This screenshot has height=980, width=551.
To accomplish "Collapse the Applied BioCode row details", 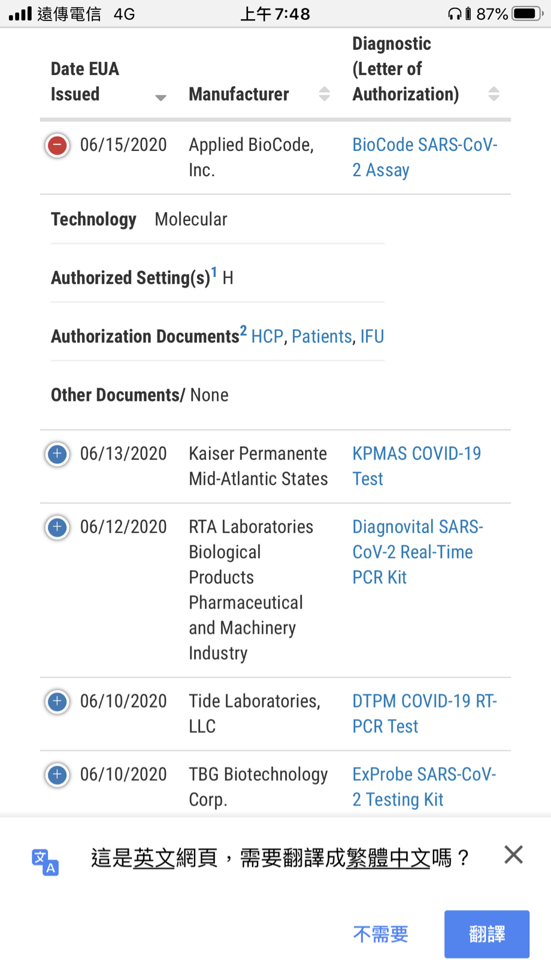I will (57, 145).
